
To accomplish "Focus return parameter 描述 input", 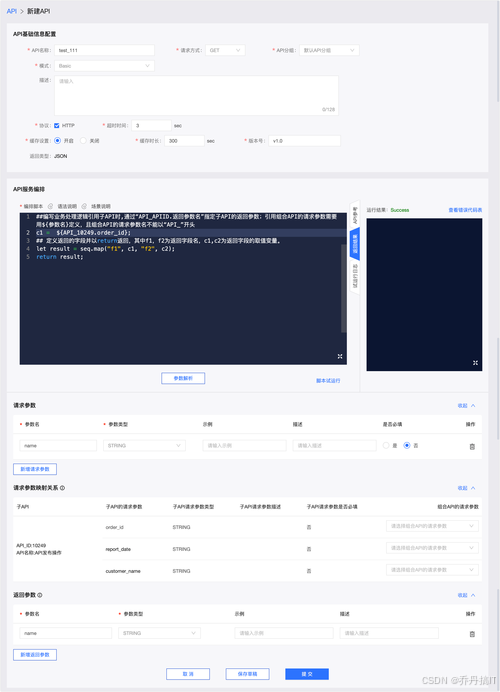I will (x=389, y=633).
